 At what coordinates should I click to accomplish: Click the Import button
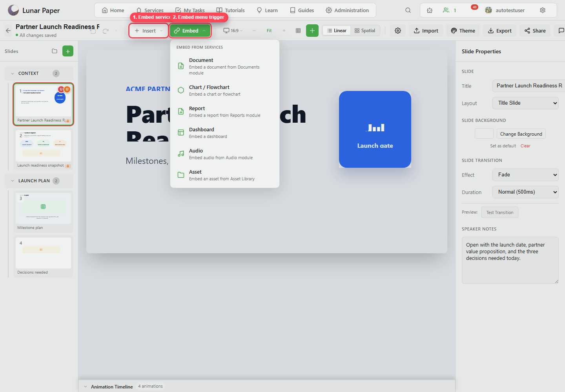coord(426,31)
